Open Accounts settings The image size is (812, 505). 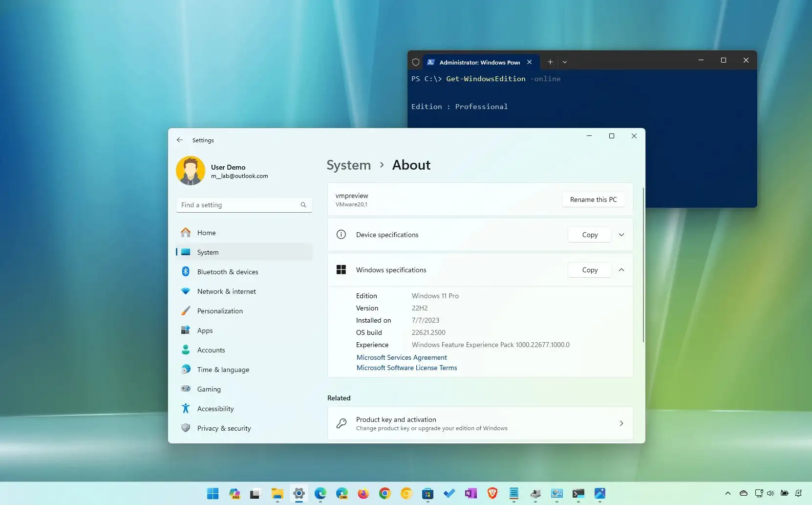[x=244, y=350]
